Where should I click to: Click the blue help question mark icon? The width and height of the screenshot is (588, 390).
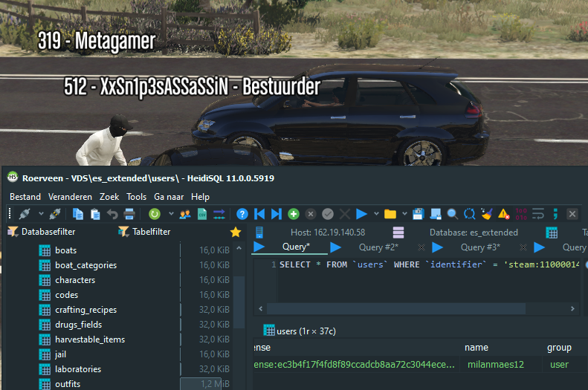[x=242, y=214]
